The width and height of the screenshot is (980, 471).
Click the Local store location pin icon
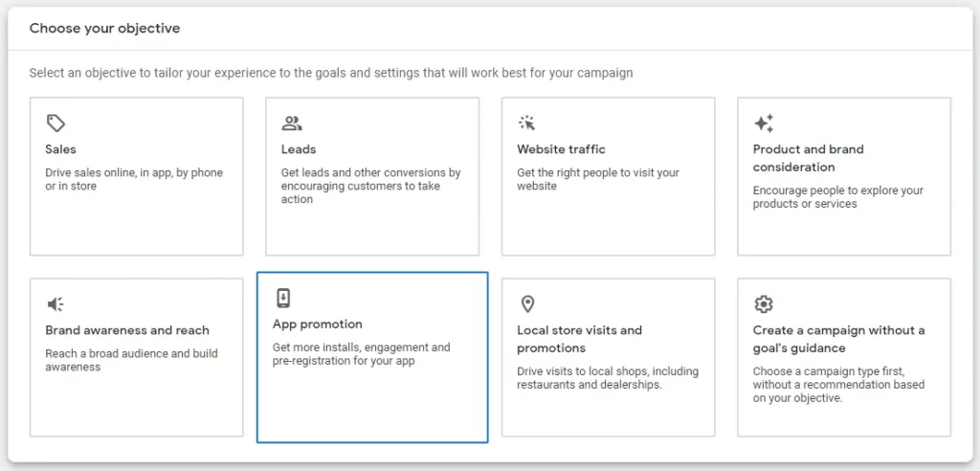click(527, 304)
